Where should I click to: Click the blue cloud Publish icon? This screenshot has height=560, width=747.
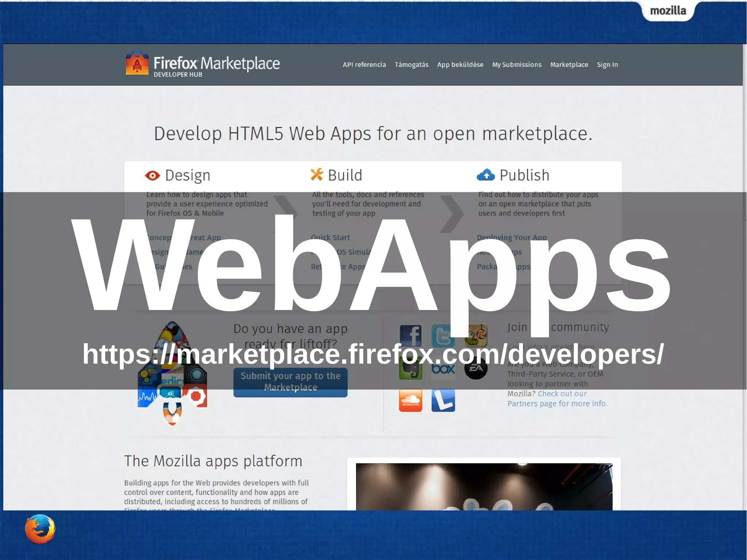pos(486,175)
